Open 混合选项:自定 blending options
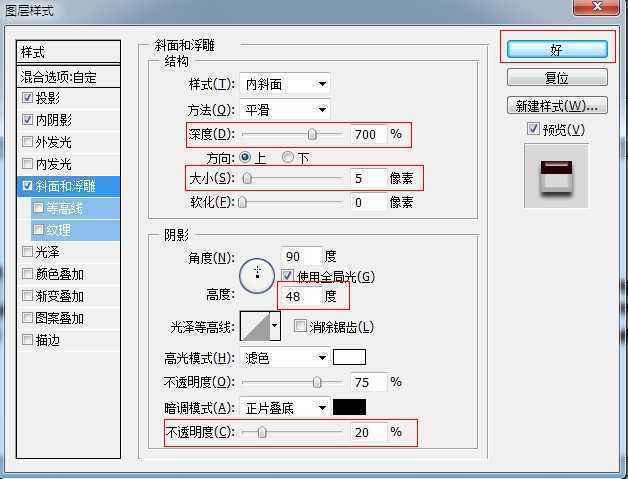 click(x=68, y=77)
